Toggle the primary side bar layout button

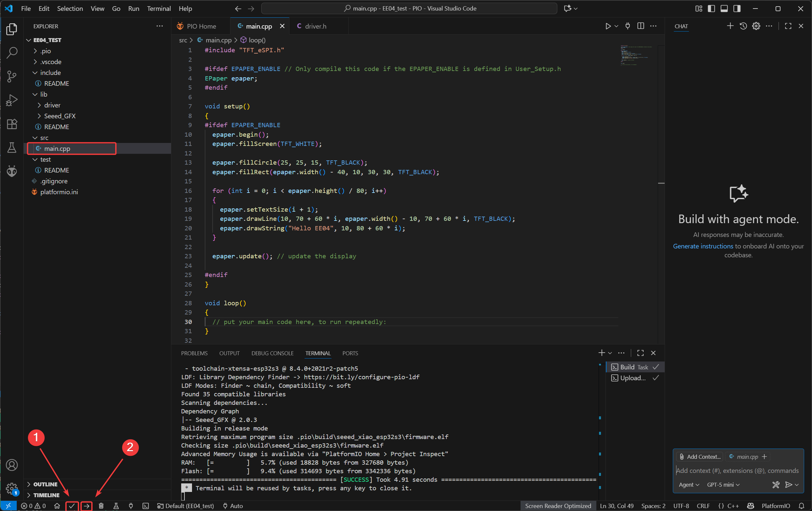click(x=711, y=9)
